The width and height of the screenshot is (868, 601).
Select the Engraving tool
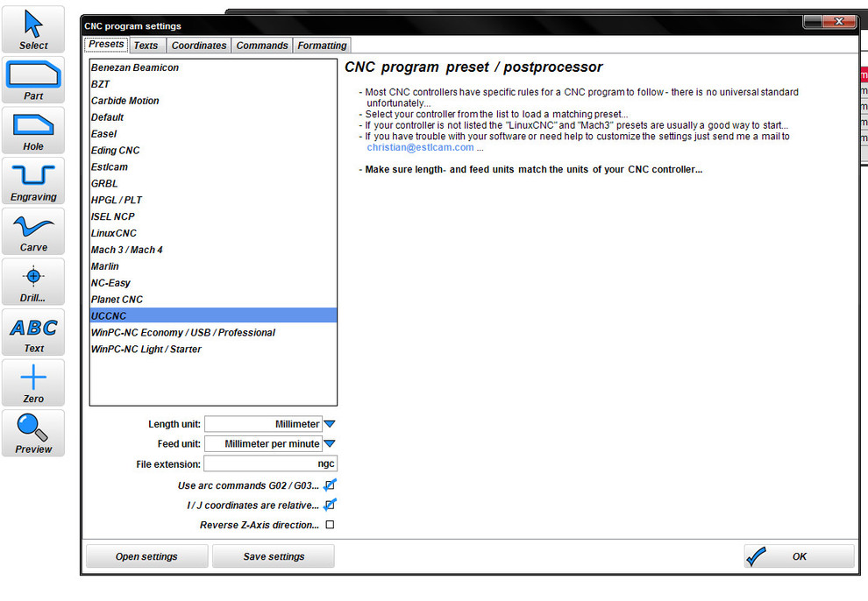(x=33, y=181)
